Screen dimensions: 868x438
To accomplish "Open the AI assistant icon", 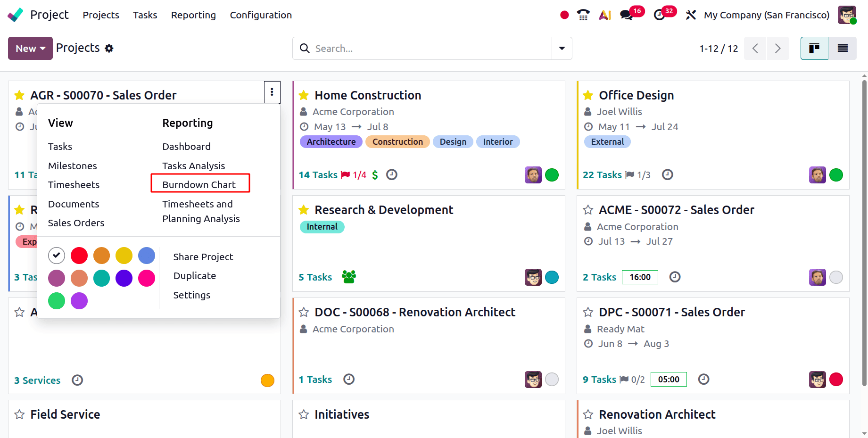I will tap(605, 15).
